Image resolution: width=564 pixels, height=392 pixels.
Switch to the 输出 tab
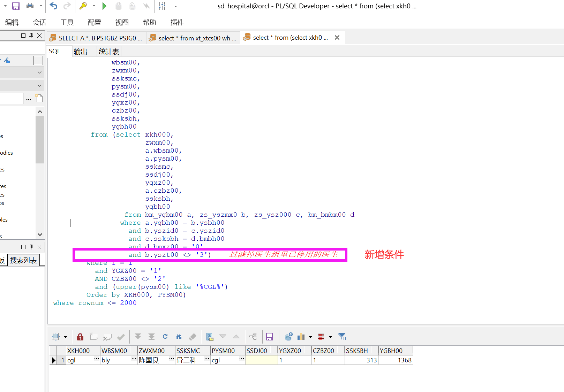tap(81, 52)
